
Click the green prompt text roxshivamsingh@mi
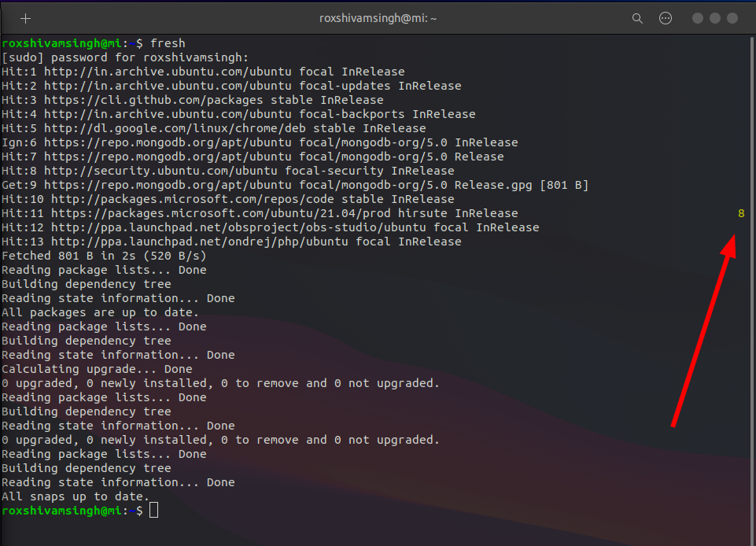pyautogui.click(x=60, y=510)
